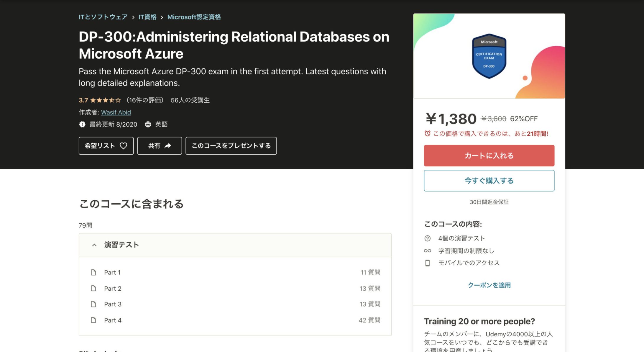Click the 演習テスト section header

point(235,245)
